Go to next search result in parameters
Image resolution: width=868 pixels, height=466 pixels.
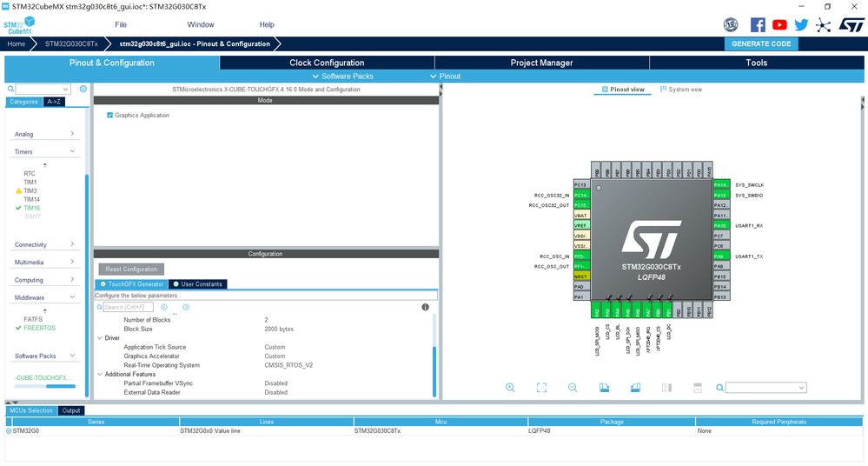(x=186, y=307)
